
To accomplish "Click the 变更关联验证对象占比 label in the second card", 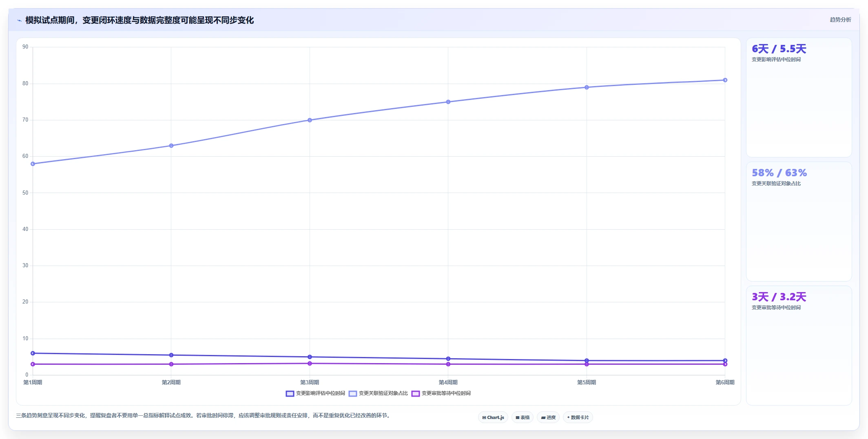I will pyautogui.click(x=776, y=184).
